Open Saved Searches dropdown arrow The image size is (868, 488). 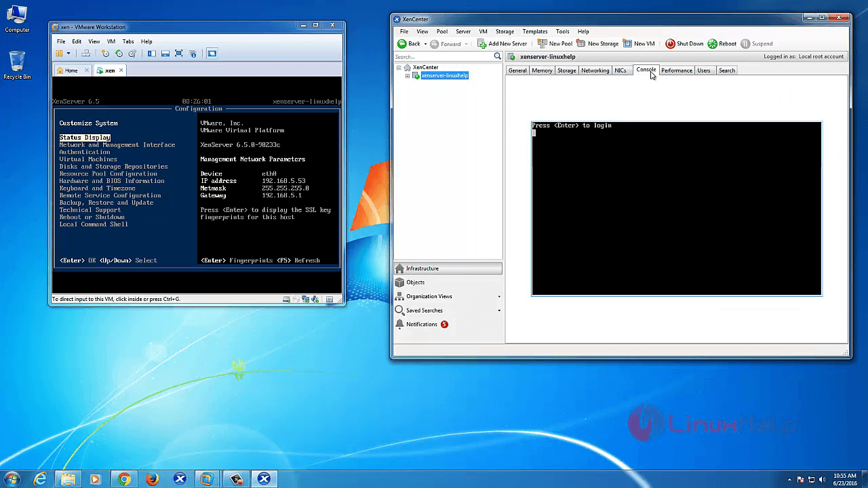[499, 310]
